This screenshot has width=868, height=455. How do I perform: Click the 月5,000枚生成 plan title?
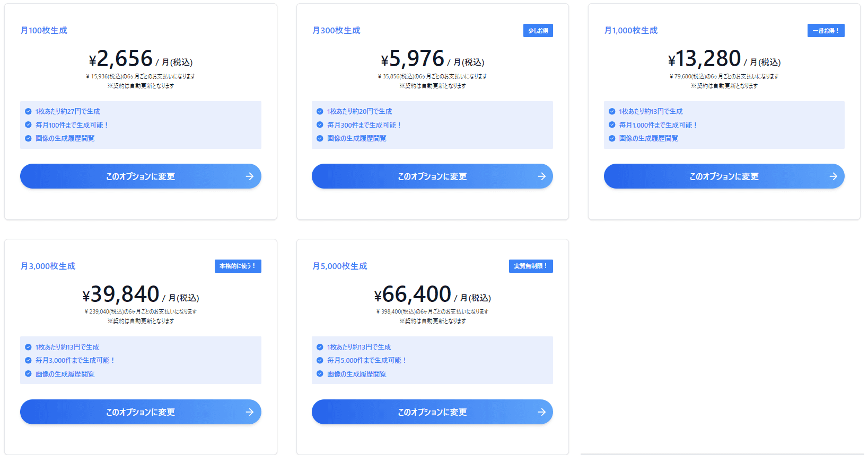click(x=340, y=266)
